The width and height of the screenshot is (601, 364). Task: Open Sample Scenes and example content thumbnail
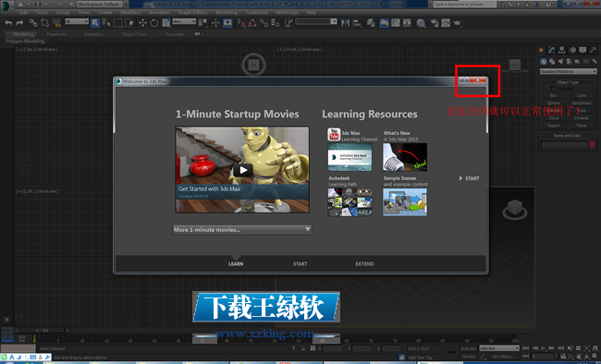pos(405,202)
